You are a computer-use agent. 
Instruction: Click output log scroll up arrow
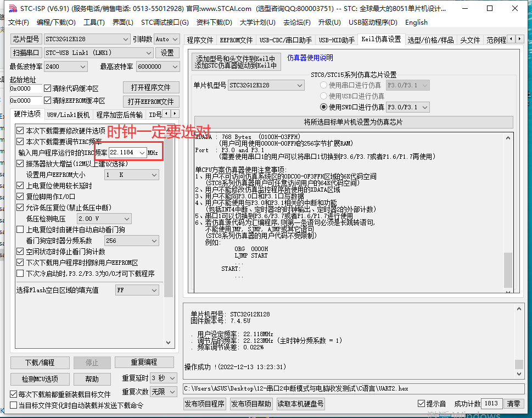519,309
